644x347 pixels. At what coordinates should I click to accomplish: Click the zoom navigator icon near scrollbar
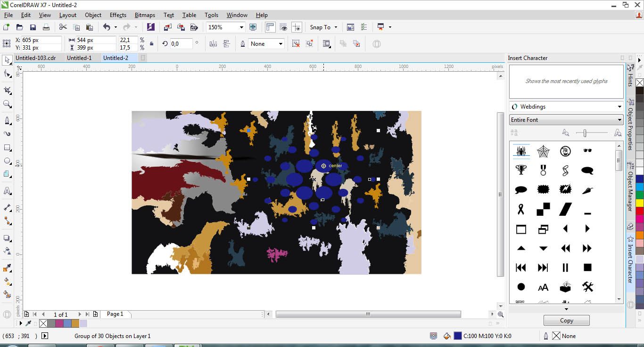(x=501, y=314)
